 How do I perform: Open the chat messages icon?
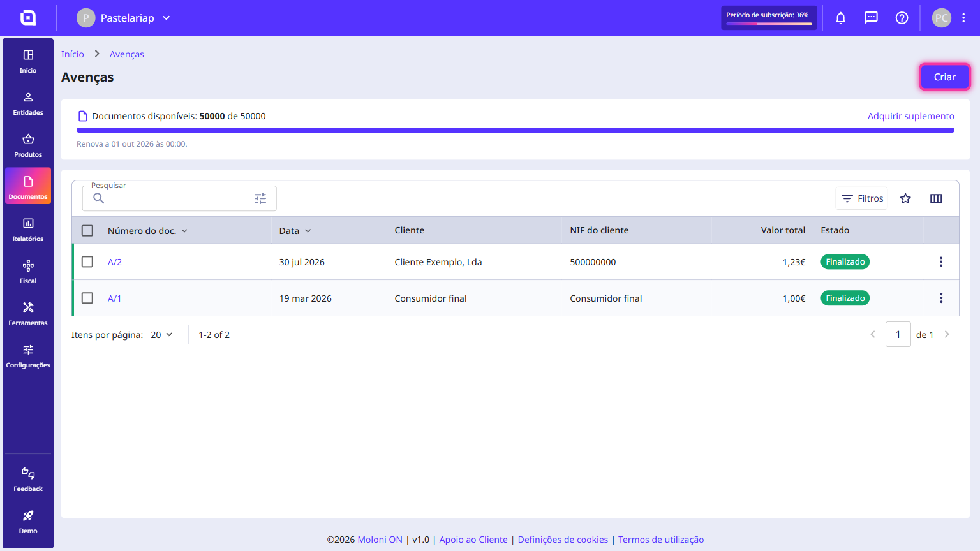coord(872,18)
